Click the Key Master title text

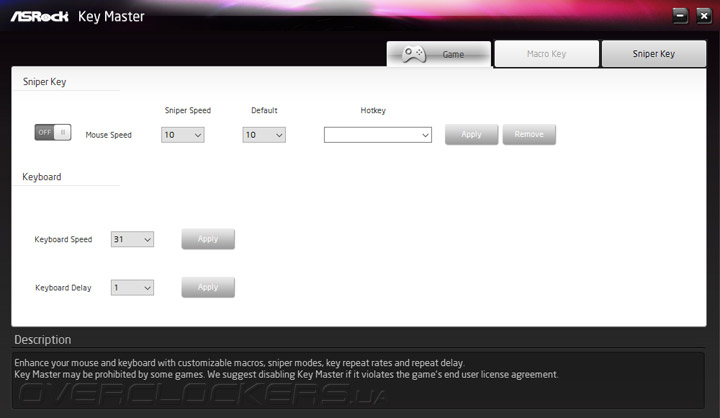(x=111, y=17)
